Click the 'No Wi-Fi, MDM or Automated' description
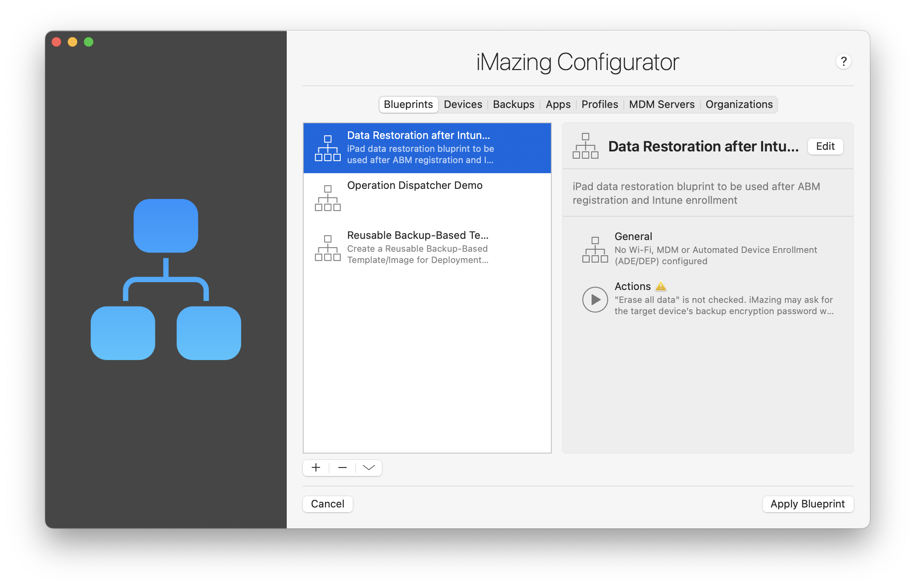Image resolution: width=915 pixels, height=588 pixels. point(716,255)
